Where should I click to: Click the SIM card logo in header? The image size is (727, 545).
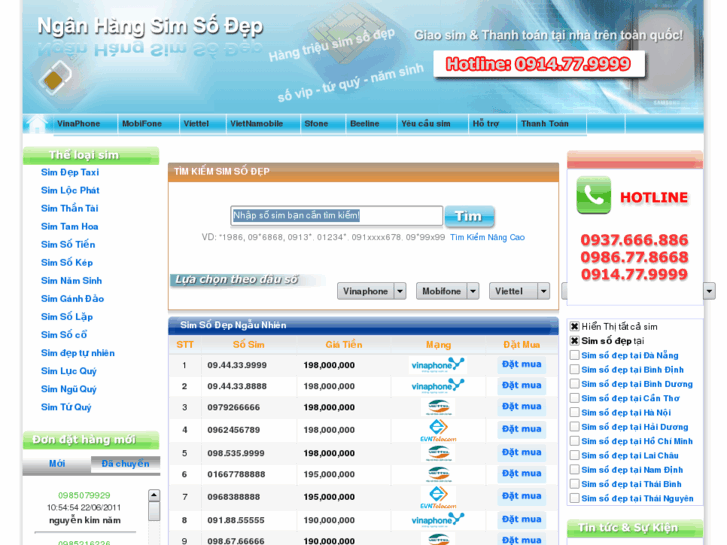point(56,78)
